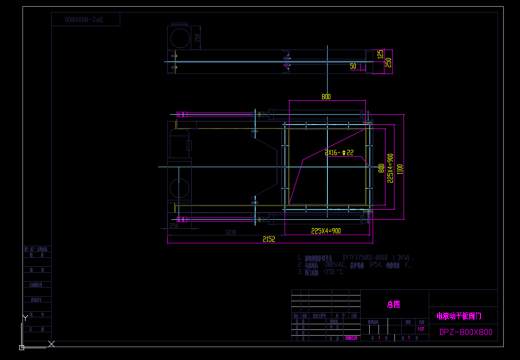This screenshot has width=520, height=360.
Task: Select the '电液动平板闸门' title text
Action: pyautogui.click(x=459, y=316)
